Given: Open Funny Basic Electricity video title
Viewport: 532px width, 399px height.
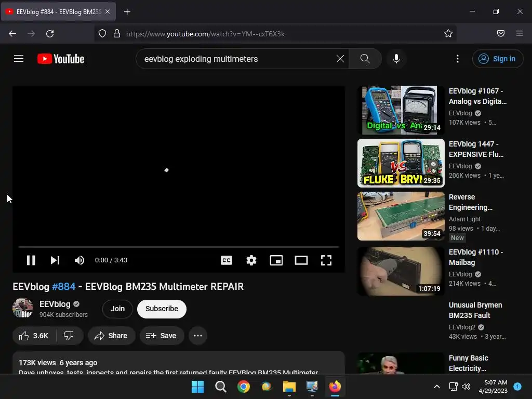Looking at the screenshot, I should (x=468, y=363).
